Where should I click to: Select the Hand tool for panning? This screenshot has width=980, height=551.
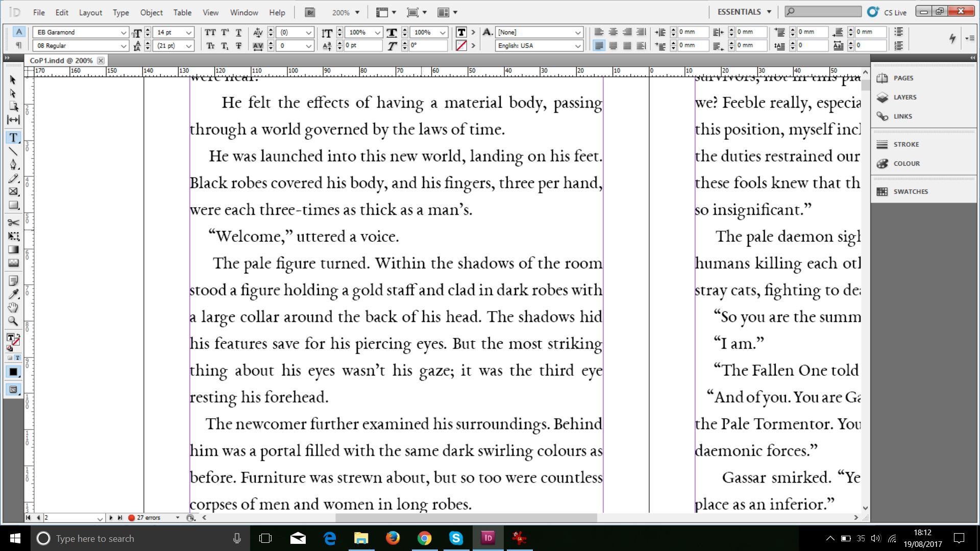[14, 308]
